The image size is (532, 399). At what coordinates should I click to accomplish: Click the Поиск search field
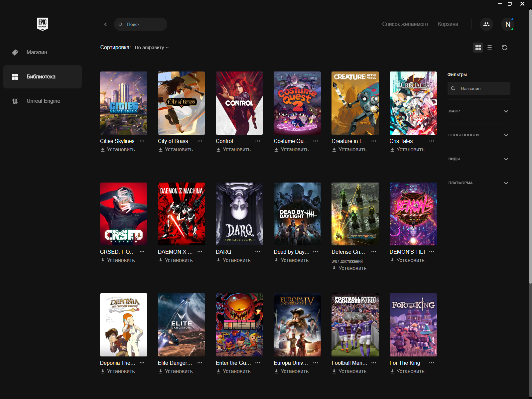[x=141, y=24]
